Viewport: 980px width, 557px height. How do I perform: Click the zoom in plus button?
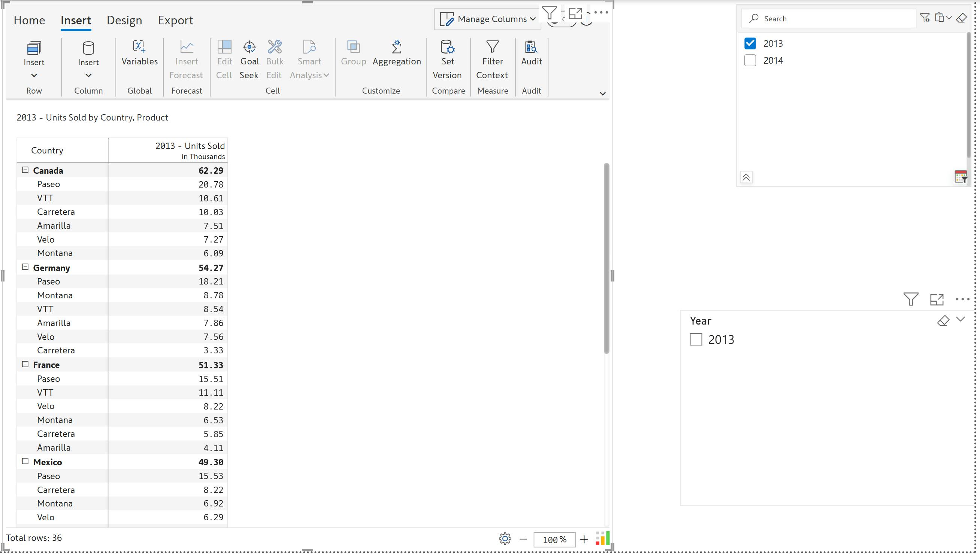[x=584, y=539]
